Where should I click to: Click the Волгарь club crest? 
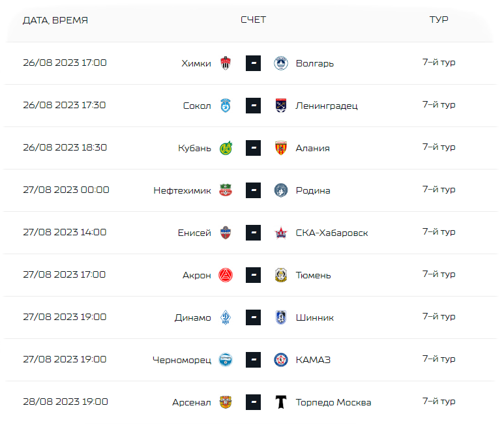(281, 63)
